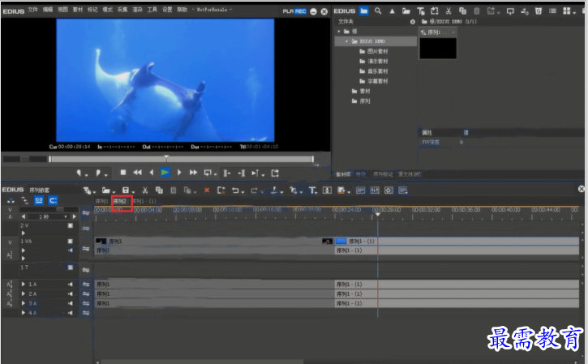This screenshot has height=364, width=588.
Task: Toggle video mute on the 2 V track
Action: [x=70, y=225]
